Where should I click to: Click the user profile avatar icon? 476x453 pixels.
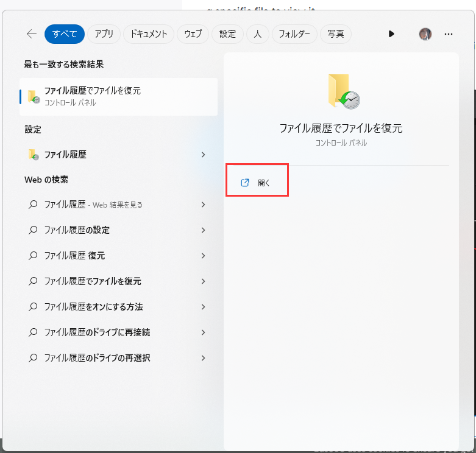[x=425, y=34]
